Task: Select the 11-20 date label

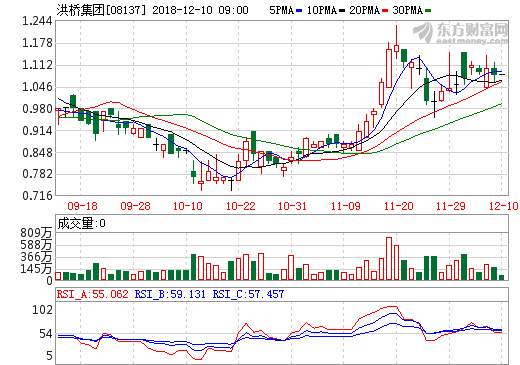Action: (399, 206)
